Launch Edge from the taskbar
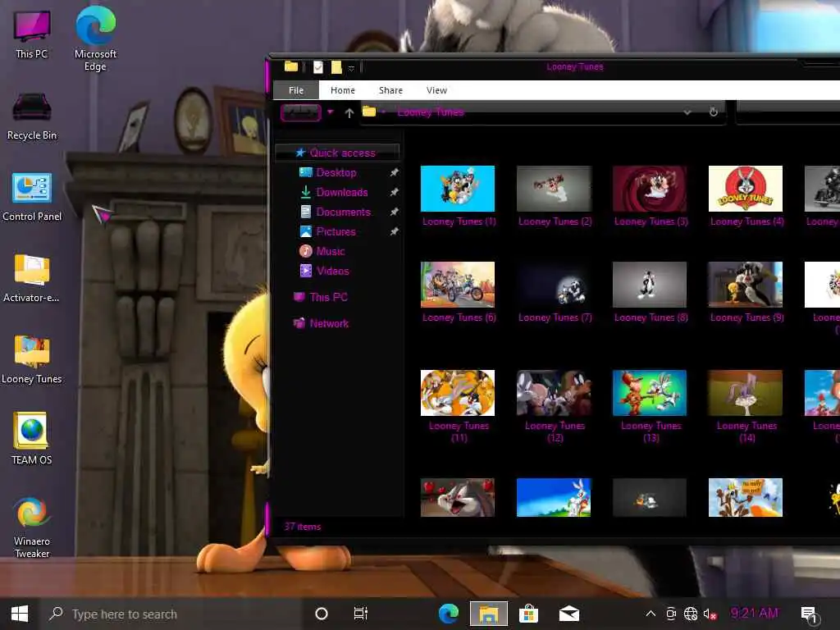This screenshot has width=840, height=630. click(449, 614)
